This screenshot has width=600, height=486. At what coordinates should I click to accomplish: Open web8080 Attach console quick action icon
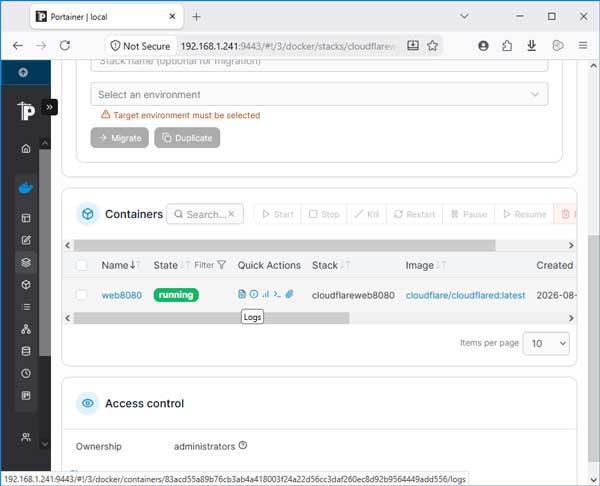click(289, 294)
